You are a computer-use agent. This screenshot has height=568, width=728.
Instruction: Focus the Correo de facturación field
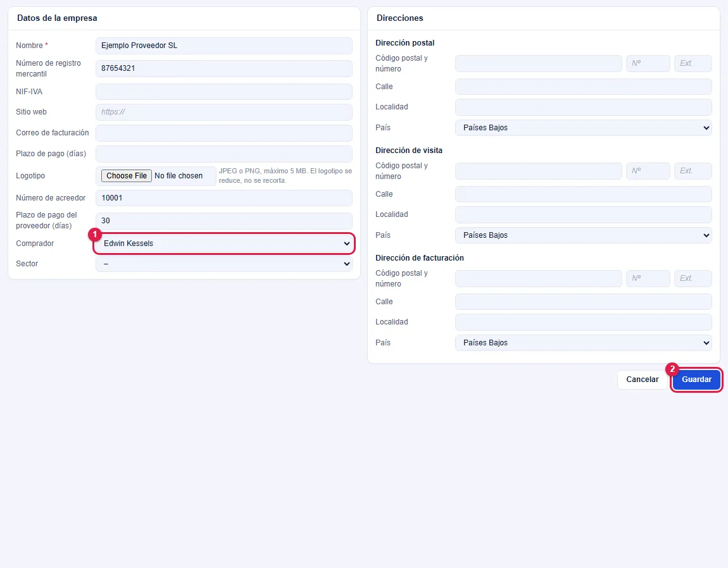[x=224, y=133]
